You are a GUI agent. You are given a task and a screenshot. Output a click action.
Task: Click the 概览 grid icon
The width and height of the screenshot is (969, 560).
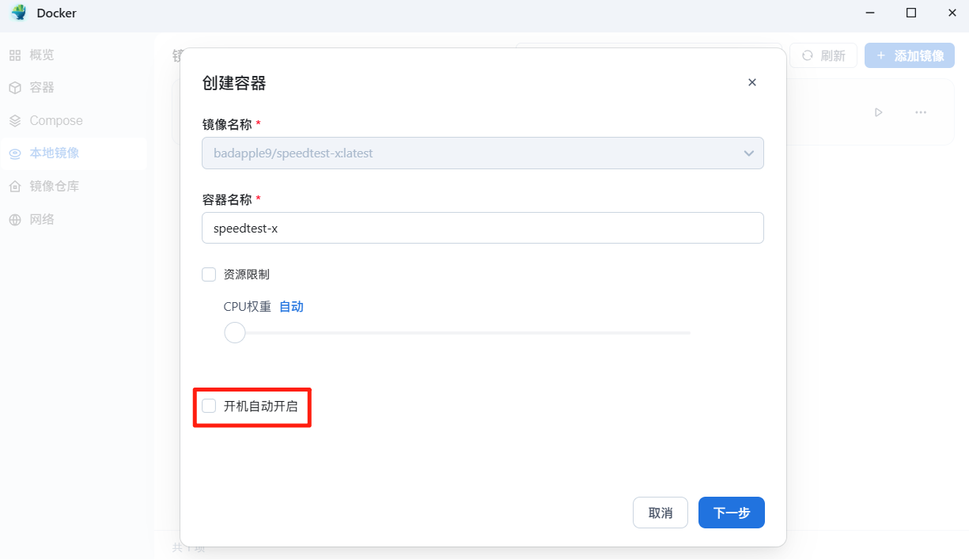click(x=15, y=55)
